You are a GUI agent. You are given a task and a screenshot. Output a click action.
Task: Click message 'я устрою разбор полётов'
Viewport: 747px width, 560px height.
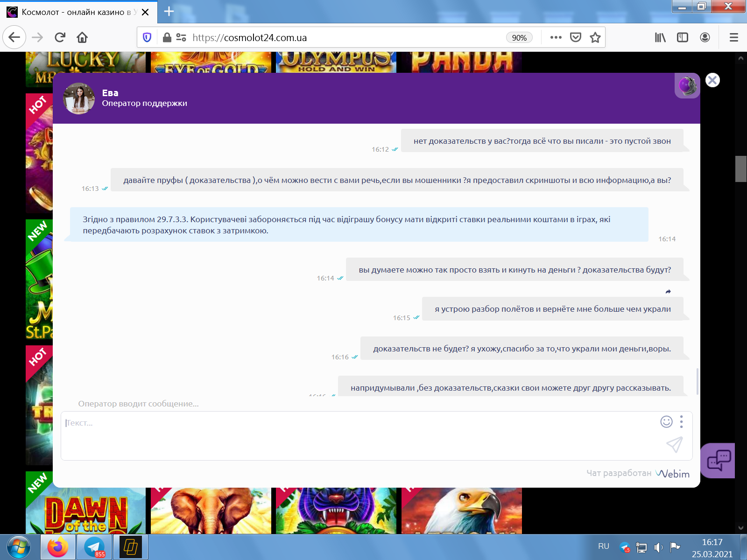(x=553, y=309)
